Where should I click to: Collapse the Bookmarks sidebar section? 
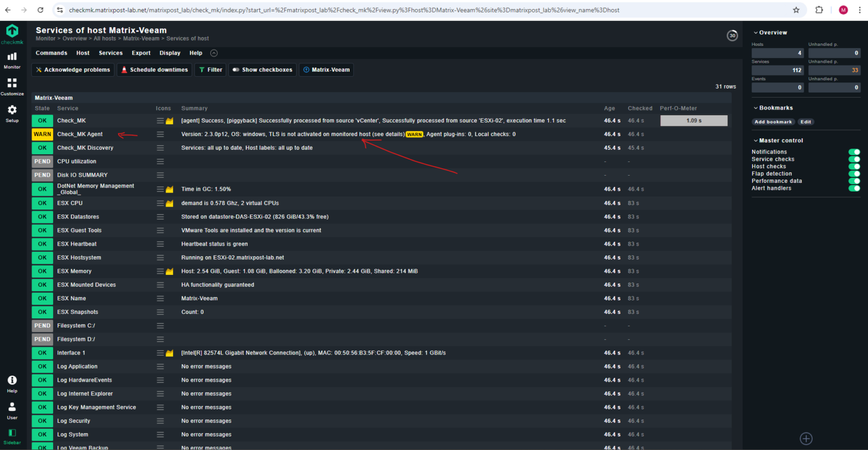(773, 108)
